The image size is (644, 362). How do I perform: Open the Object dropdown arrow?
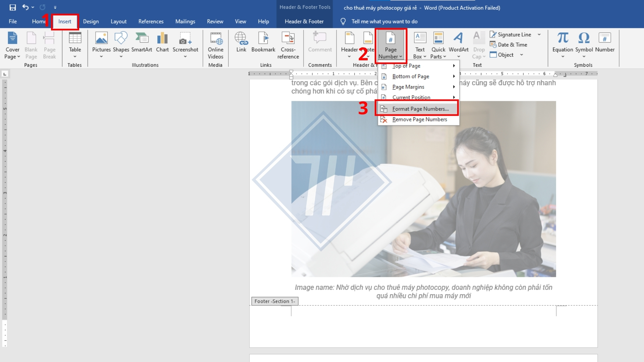click(x=522, y=55)
